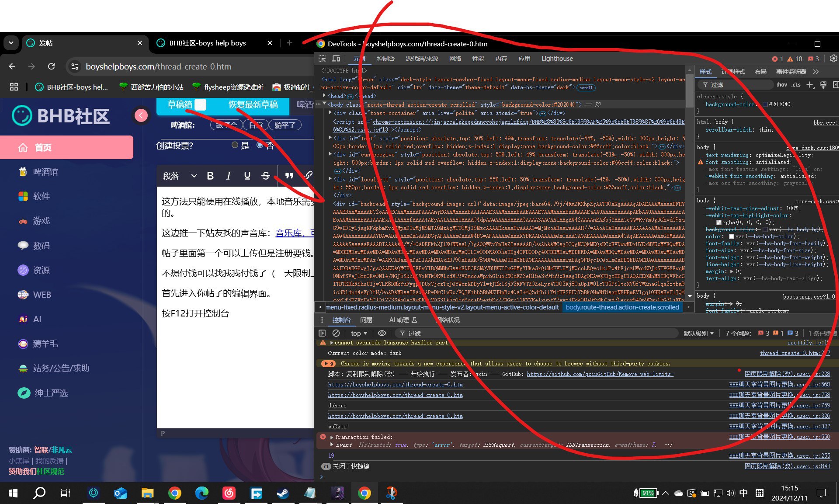Toggle the :hov element state button

point(782,85)
